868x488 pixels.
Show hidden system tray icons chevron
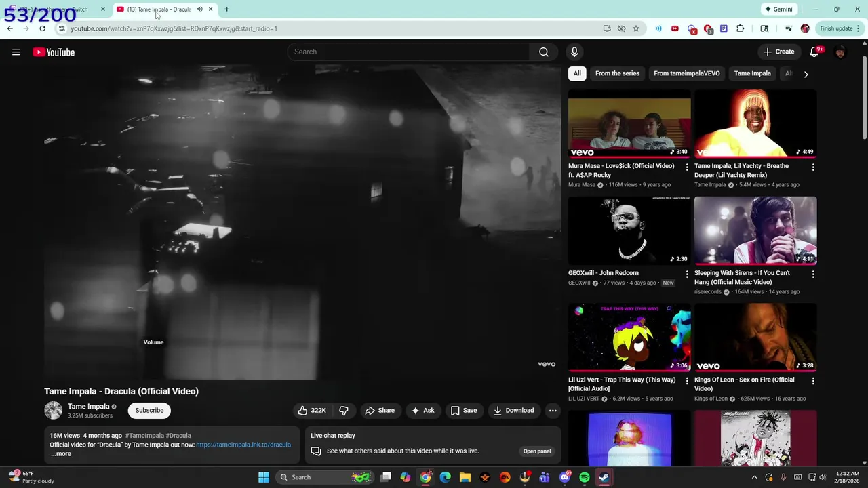(755, 477)
